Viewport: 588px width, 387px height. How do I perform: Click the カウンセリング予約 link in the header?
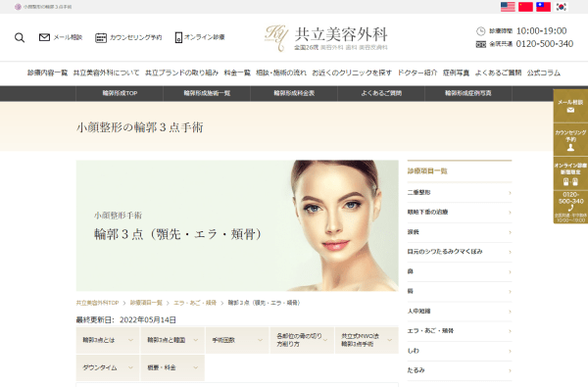(x=136, y=37)
